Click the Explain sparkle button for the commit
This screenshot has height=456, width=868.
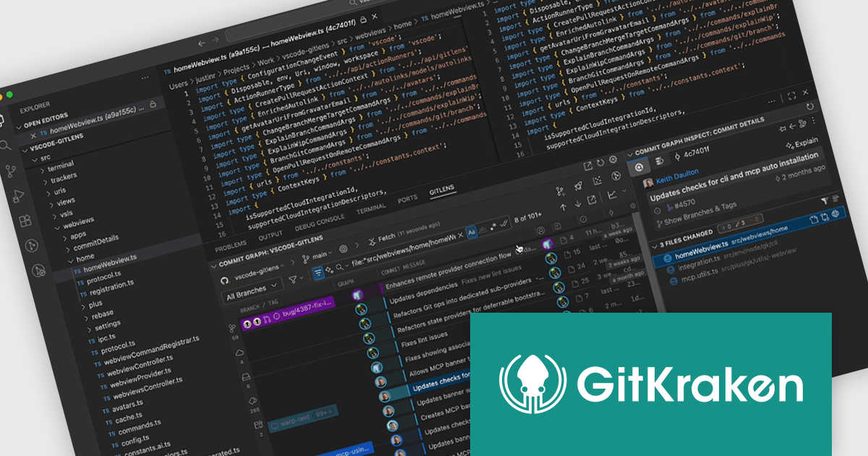click(801, 142)
